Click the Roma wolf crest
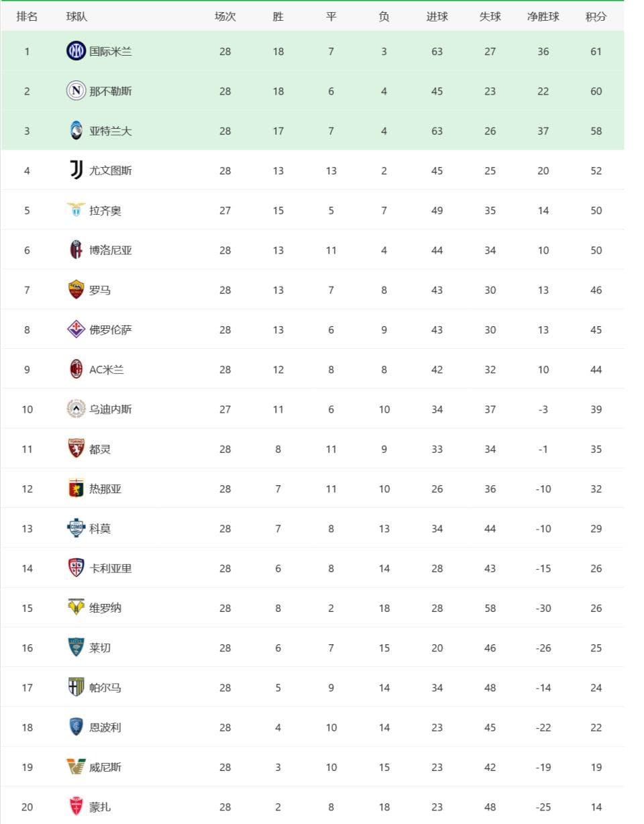The image size is (644, 824). [x=76, y=290]
